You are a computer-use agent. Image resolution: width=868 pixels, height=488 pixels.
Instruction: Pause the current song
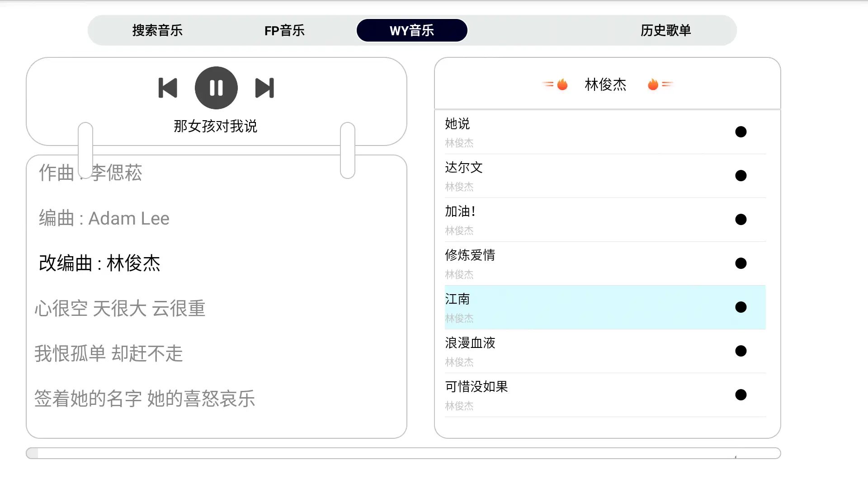(x=216, y=88)
